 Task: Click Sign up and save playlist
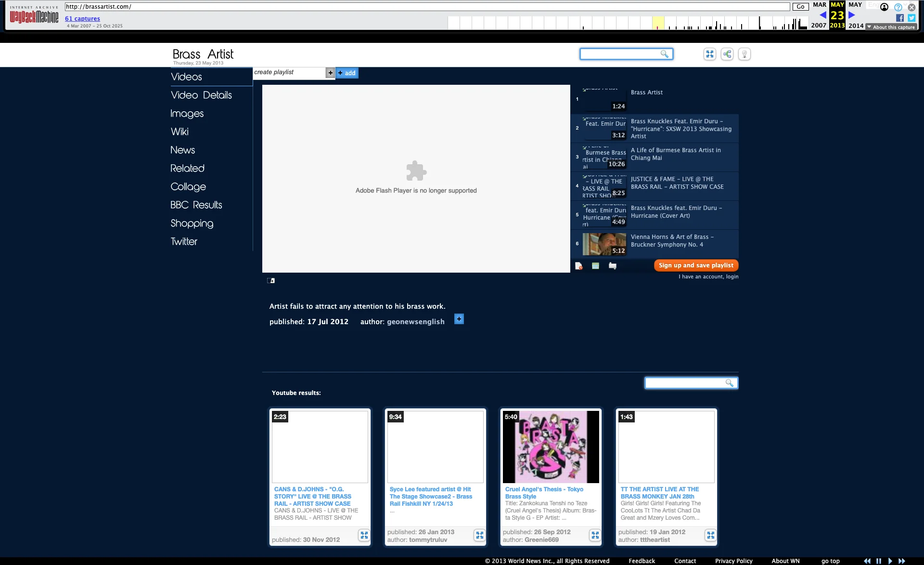[696, 265]
